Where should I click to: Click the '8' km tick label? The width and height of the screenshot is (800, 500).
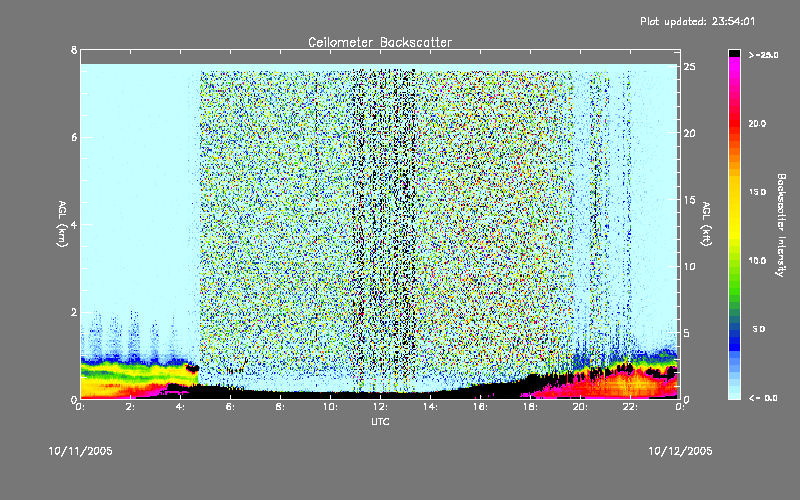[74, 50]
